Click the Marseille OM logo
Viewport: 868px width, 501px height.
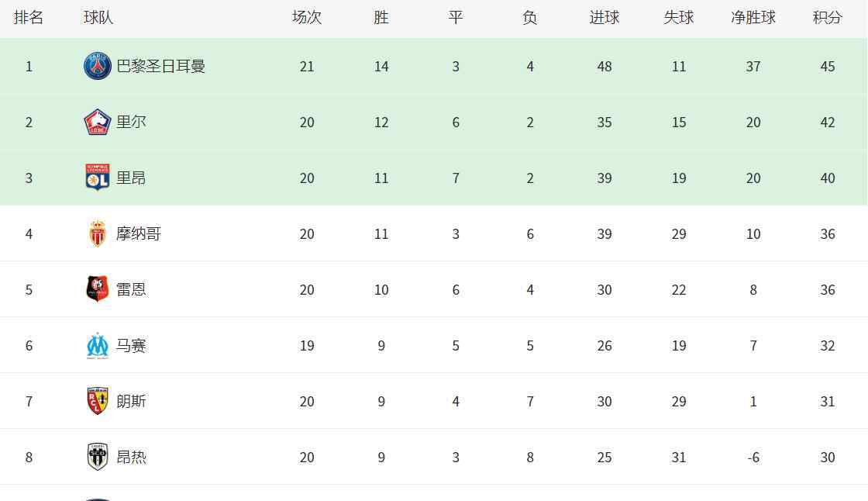98,345
